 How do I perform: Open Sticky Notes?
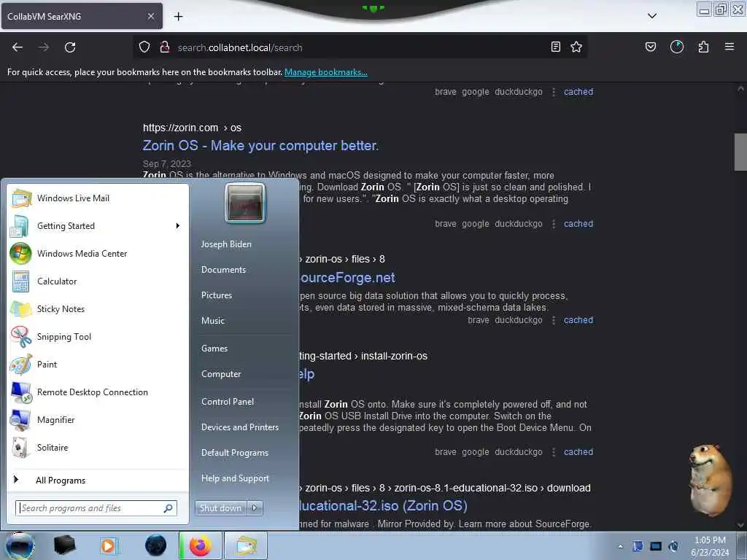pos(98,308)
